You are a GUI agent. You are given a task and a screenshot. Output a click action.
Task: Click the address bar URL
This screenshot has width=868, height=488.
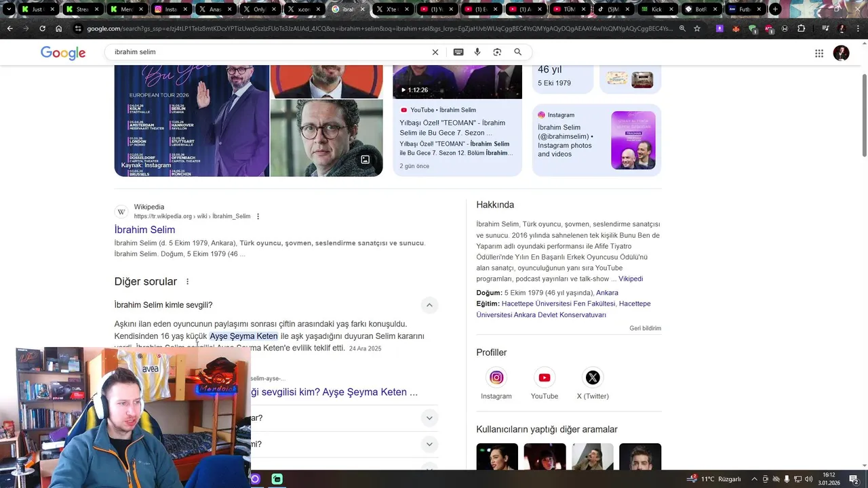380,28
